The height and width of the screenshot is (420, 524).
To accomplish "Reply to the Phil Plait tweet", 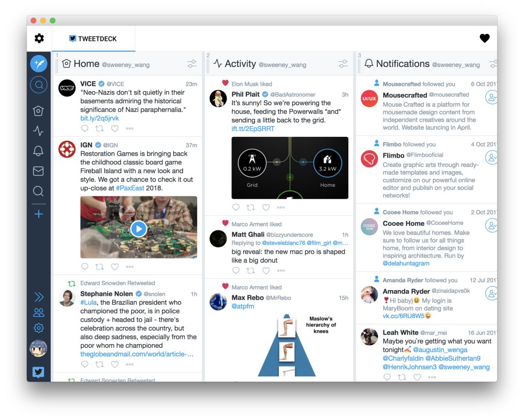I will coord(236,208).
